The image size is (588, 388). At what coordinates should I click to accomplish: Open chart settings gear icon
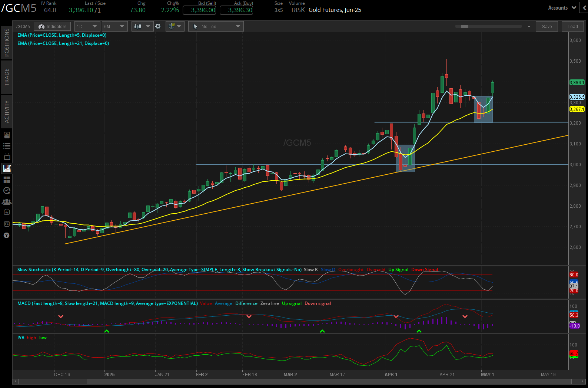pyautogui.click(x=158, y=26)
